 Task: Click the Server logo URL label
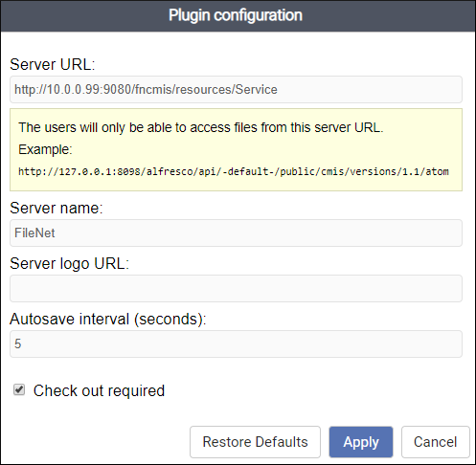69,264
